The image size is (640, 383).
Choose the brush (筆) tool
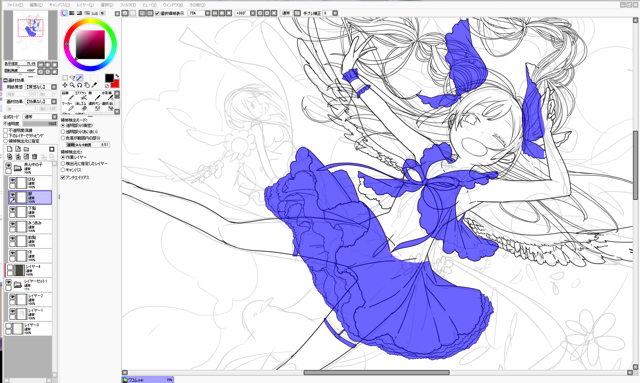(95, 96)
